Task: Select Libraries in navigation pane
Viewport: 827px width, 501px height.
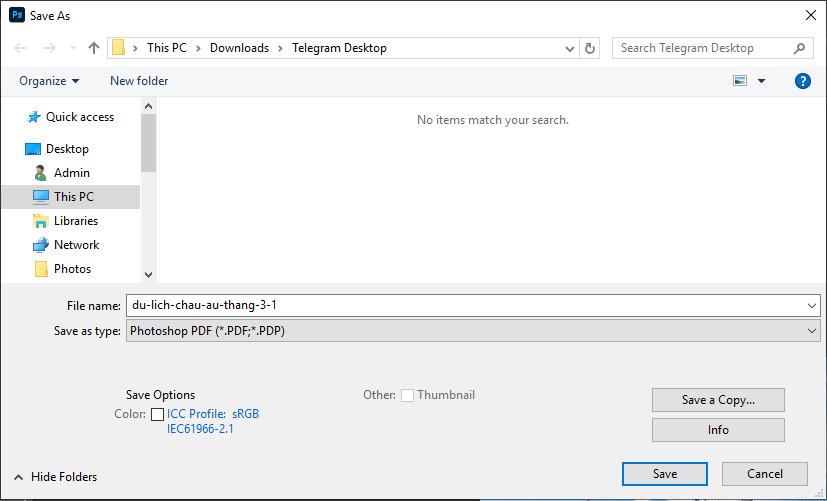Action: coord(76,221)
